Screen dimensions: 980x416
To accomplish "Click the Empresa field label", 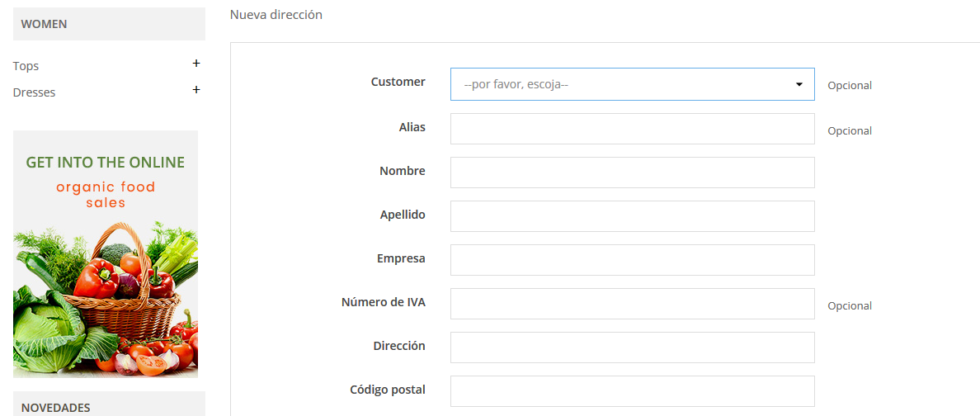I will (401, 258).
